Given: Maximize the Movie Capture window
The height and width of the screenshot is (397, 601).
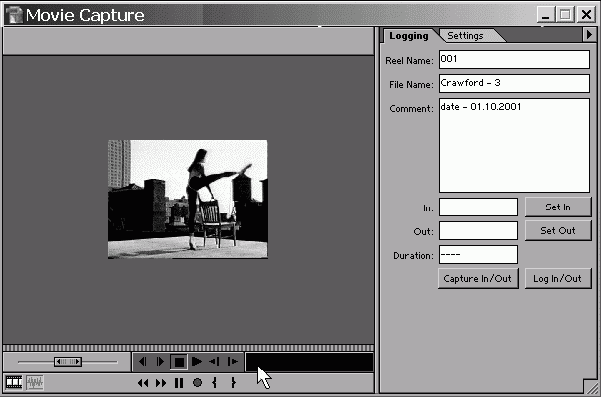Looking at the screenshot, I should (x=565, y=15).
